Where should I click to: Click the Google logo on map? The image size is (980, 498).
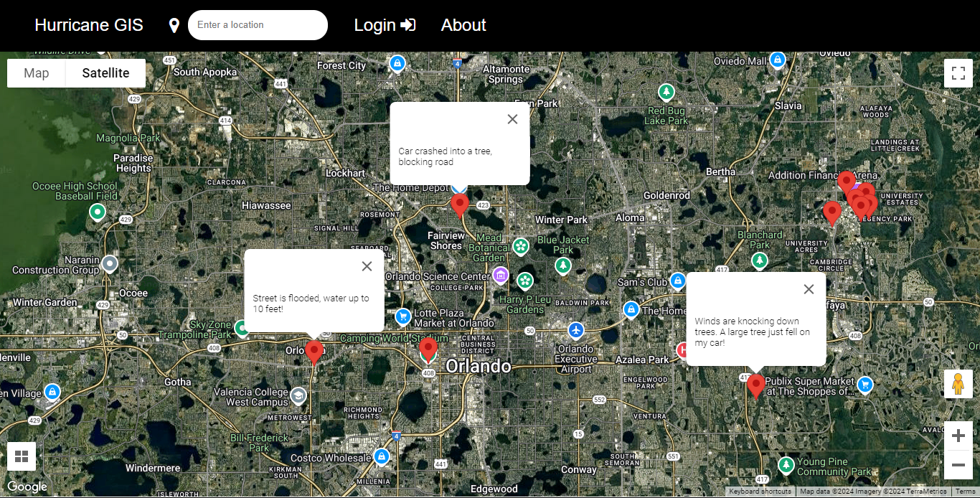pyautogui.click(x=27, y=487)
